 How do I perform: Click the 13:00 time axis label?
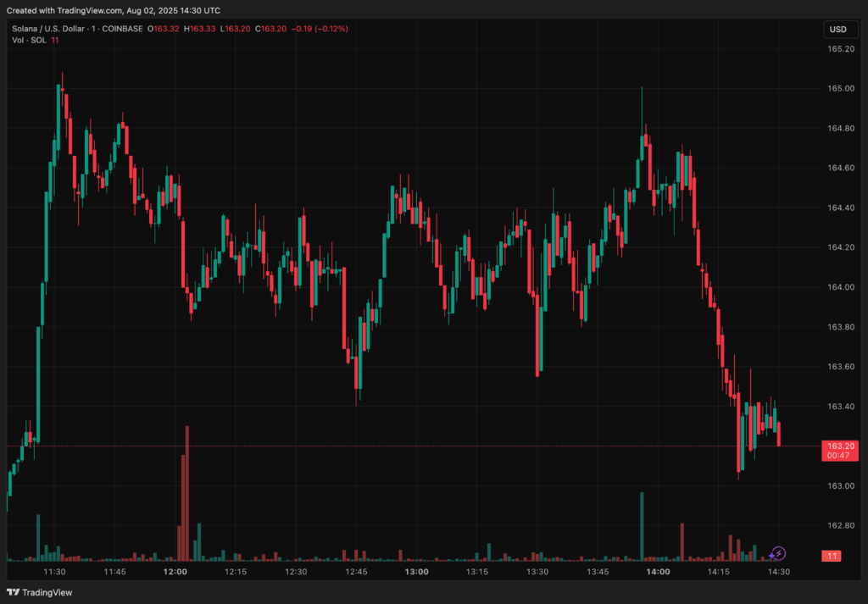point(416,572)
